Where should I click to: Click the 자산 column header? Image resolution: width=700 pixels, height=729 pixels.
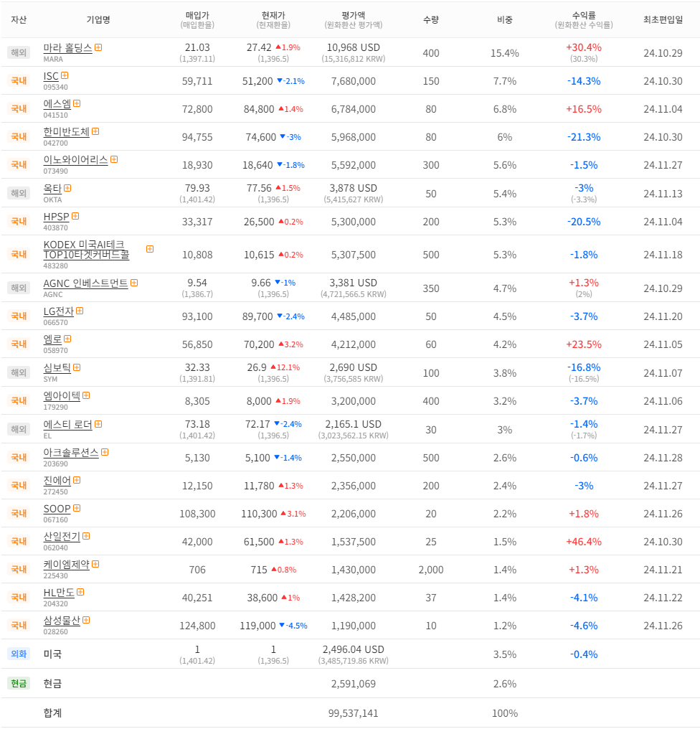pyautogui.click(x=19, y=19)
